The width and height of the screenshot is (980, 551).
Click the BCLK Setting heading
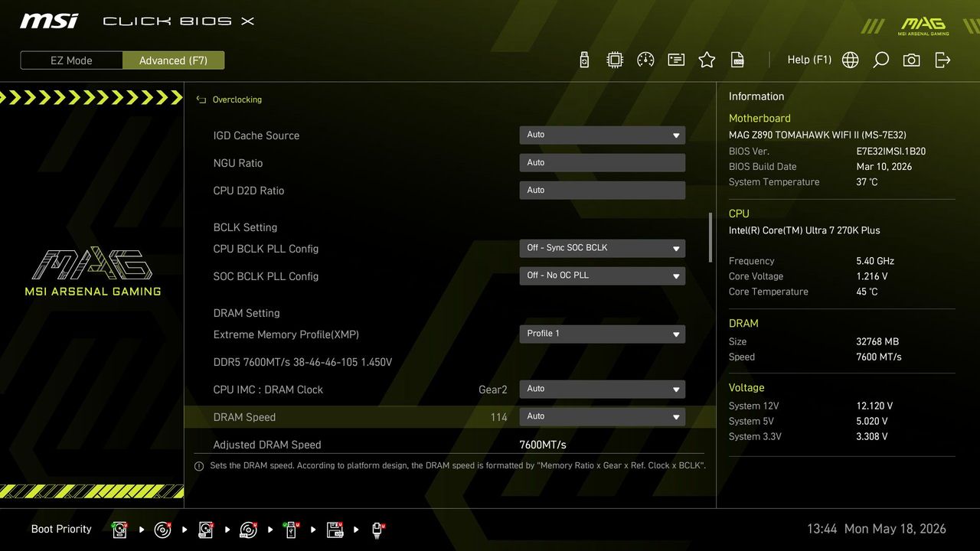pos(245,227)
